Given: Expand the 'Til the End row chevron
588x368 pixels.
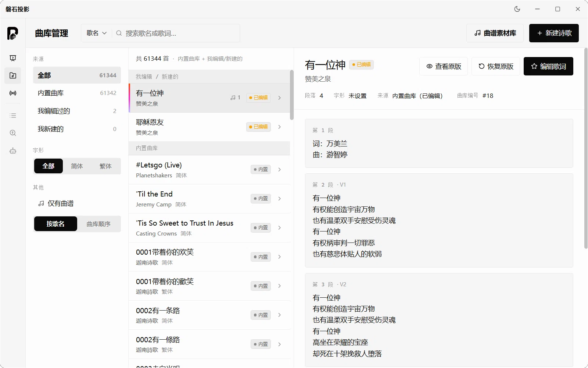Looking at the screenshot, I should click(280, 198).
